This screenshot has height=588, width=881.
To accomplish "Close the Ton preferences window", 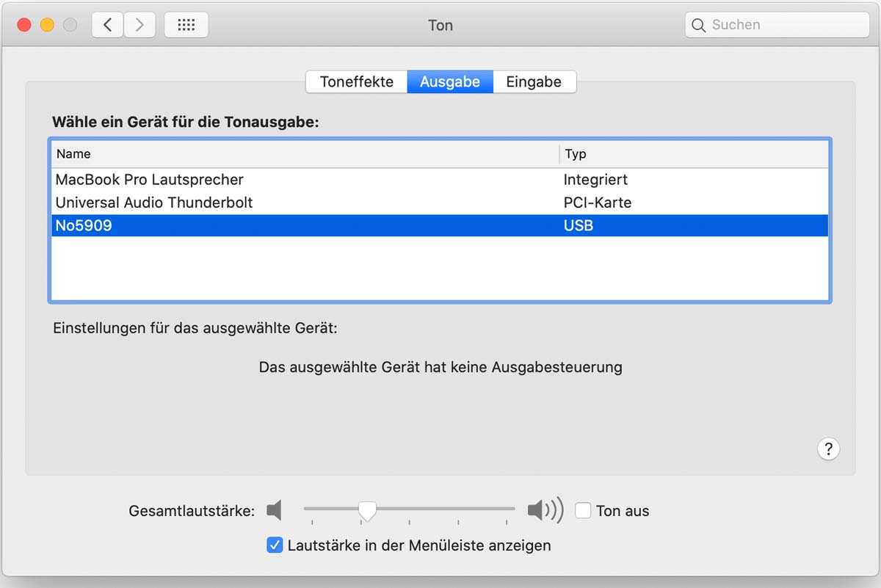I will (23, 25).
